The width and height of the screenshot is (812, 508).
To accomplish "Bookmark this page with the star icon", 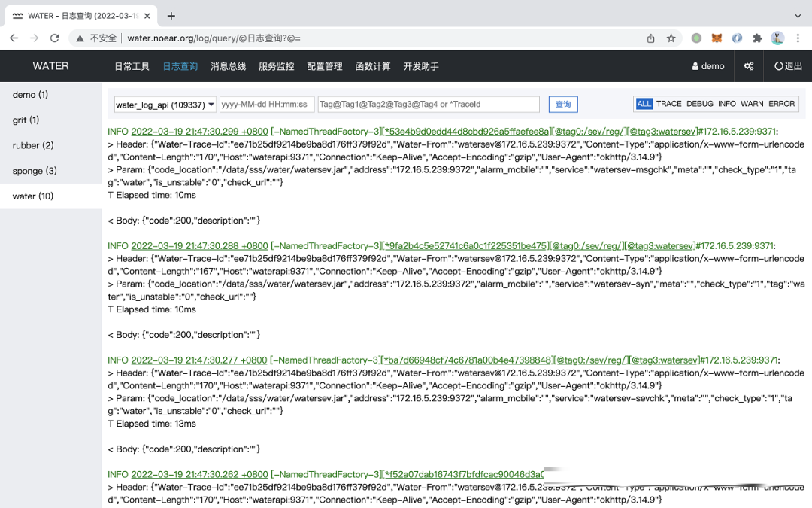I will pos(671,38).
